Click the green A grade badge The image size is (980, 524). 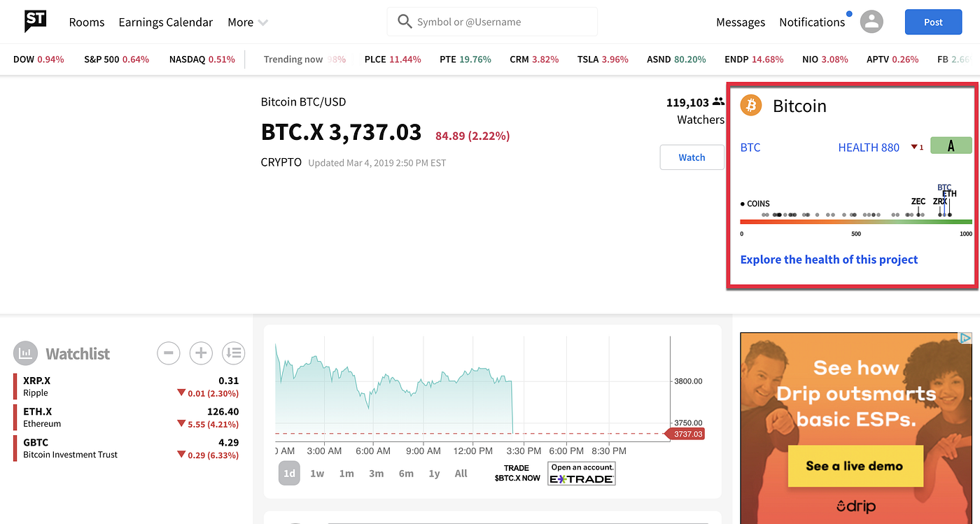pyautogui.click(x=951, y=146)
